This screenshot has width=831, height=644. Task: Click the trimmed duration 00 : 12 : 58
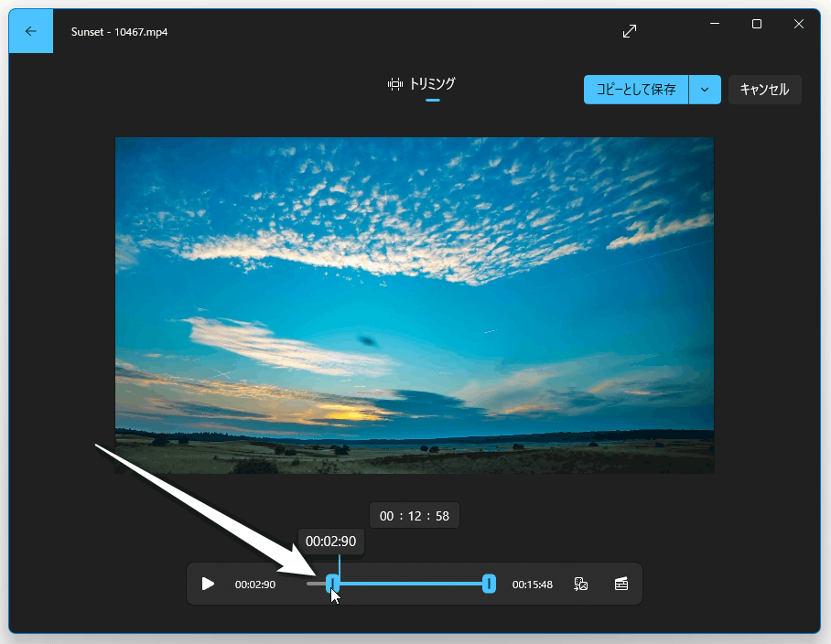pos(415,516)
